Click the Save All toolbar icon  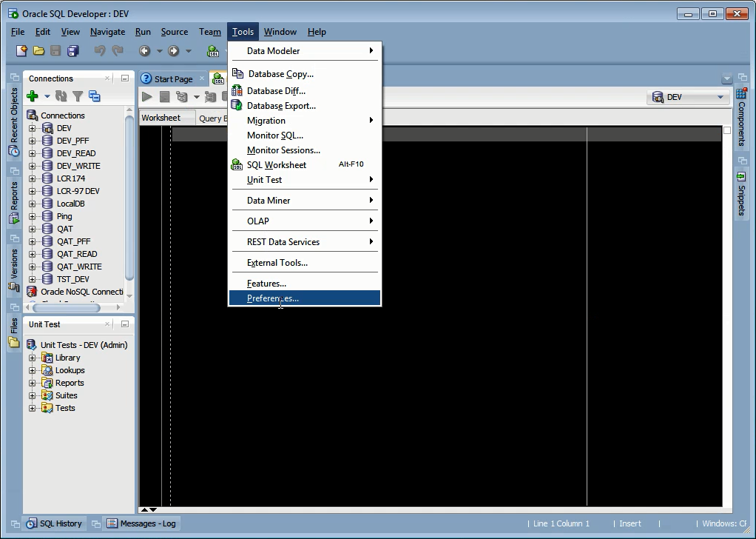(72, 50)
